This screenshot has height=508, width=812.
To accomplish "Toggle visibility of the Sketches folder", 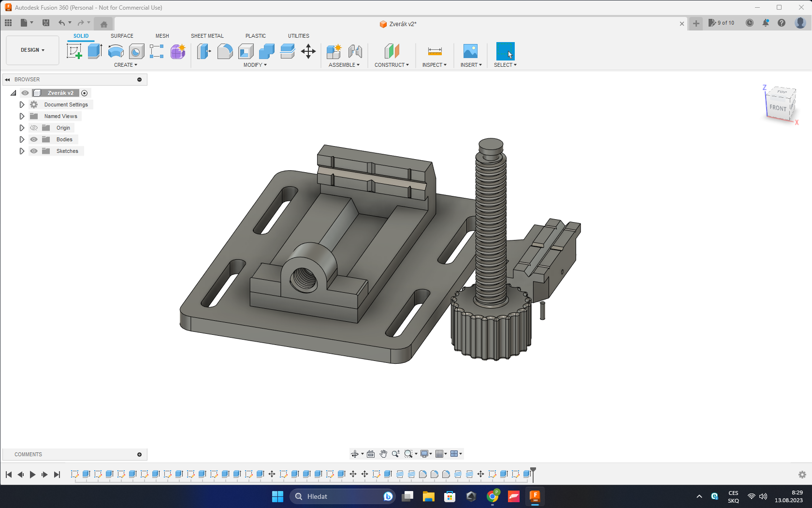I will 33,151.
